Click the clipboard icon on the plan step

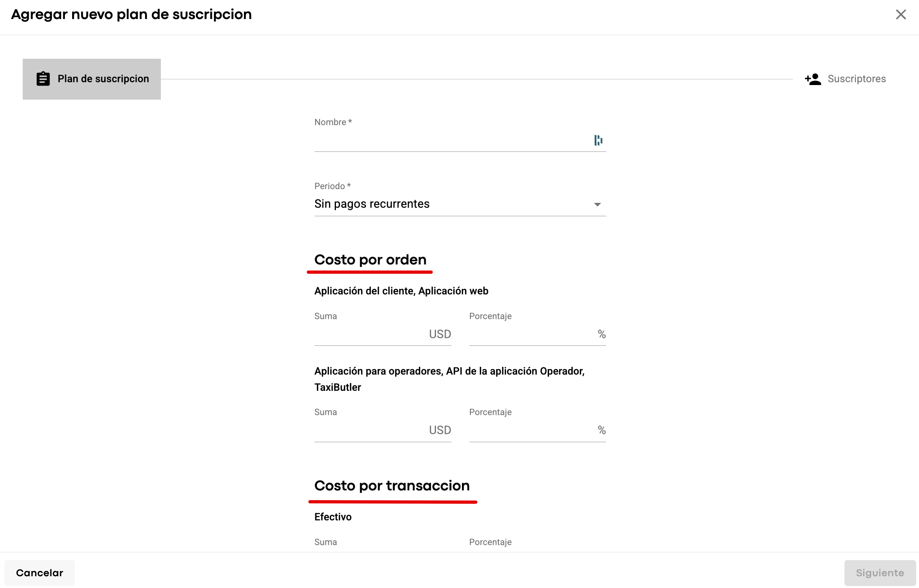coord(43,79)
